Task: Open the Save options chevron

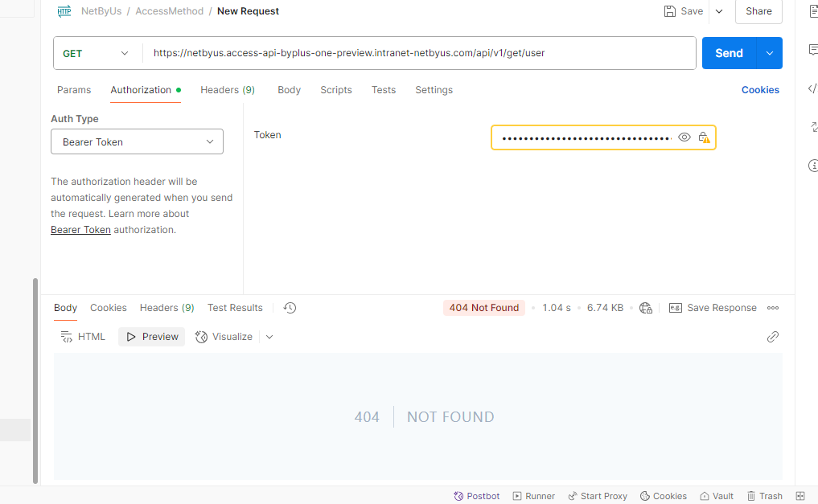Action: [x=719, y=11]
